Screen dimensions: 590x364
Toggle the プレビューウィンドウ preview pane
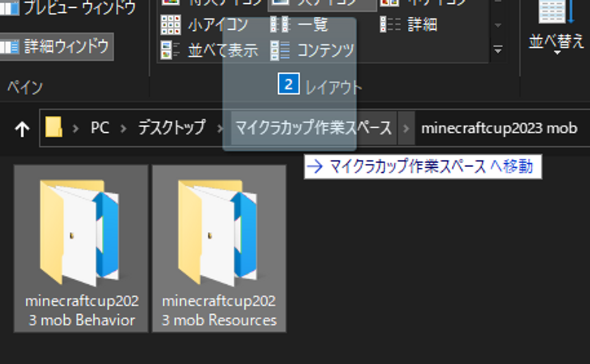coord(69,8)
